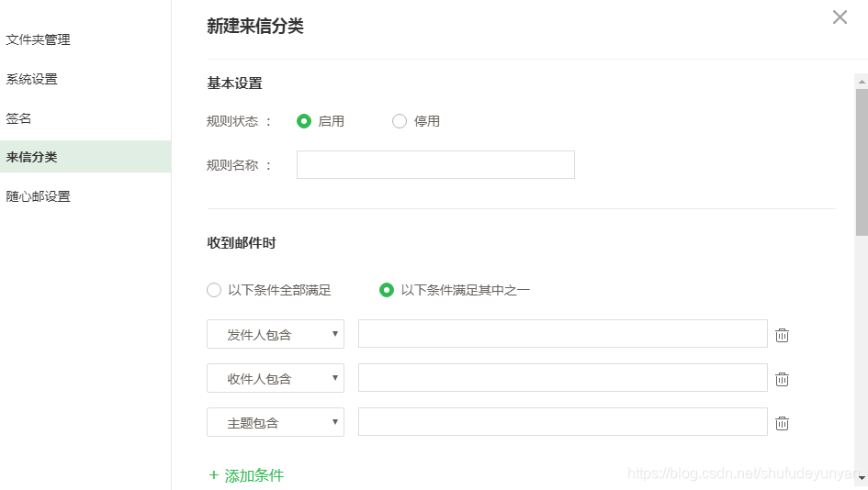The image size is (868, 490).
Task: Close the 新建来信分类 dialog
Action: [840, 17]
